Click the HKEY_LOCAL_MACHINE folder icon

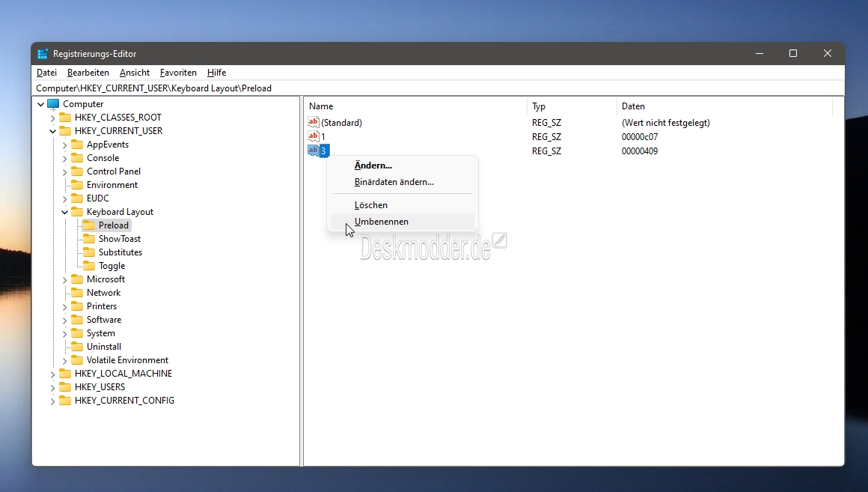[x=65, y=374]
